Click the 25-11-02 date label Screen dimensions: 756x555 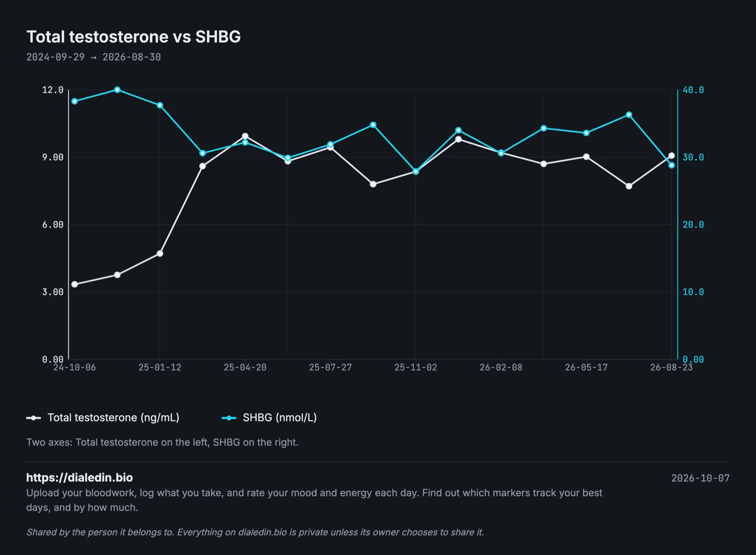[416, 367]
